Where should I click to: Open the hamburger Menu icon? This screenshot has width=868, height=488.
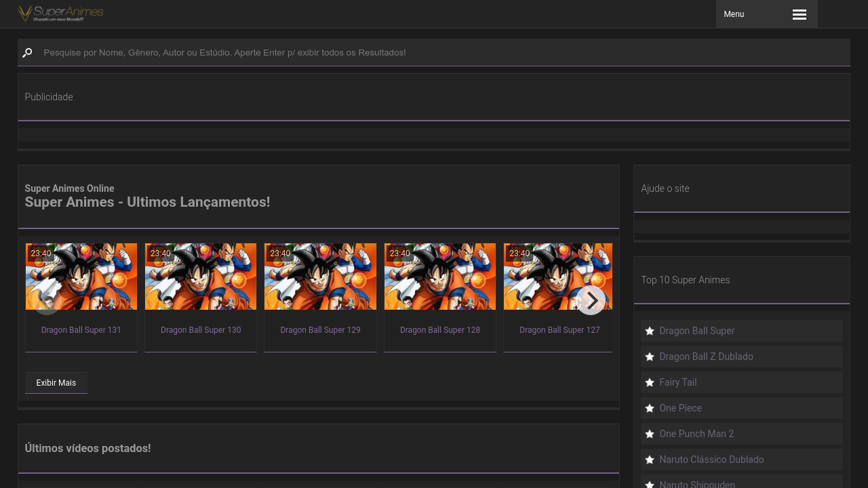(800, 14)
